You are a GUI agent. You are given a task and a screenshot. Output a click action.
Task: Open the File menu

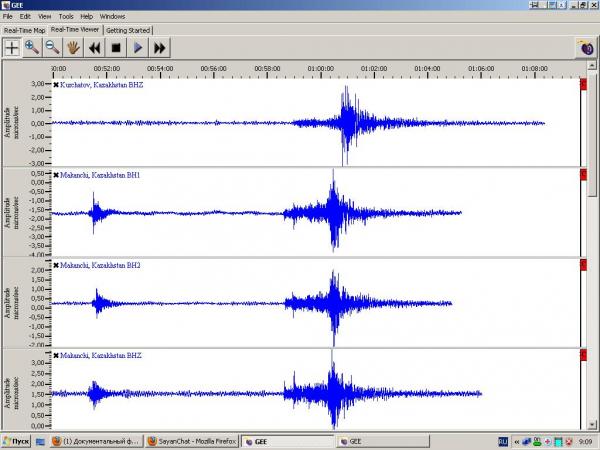8,16
